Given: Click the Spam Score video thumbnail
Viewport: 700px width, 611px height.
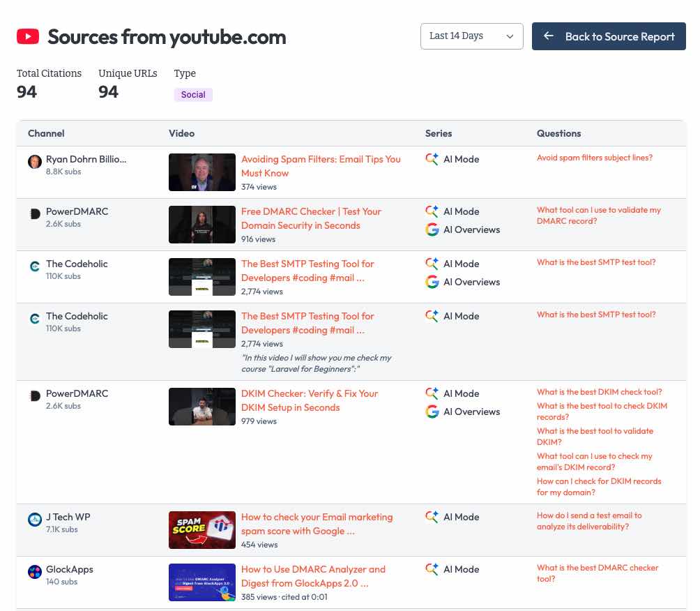Looking at the screenshot, I should pos(201,529).
